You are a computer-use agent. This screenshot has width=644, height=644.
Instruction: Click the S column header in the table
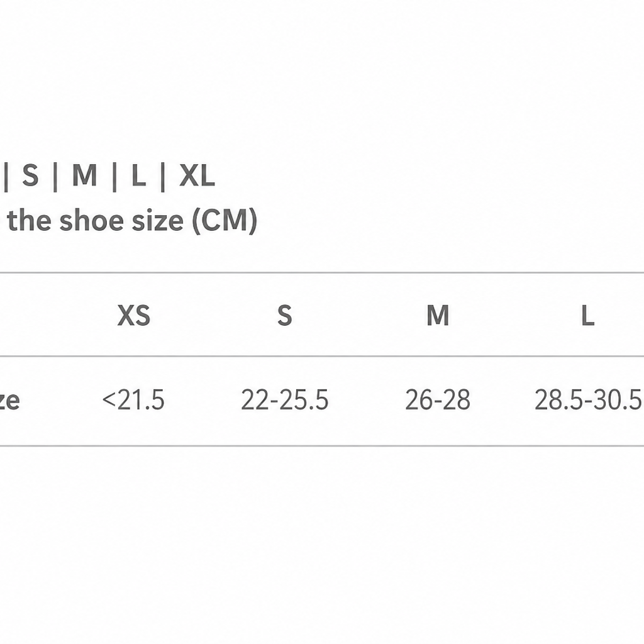(x=285, y=316)
